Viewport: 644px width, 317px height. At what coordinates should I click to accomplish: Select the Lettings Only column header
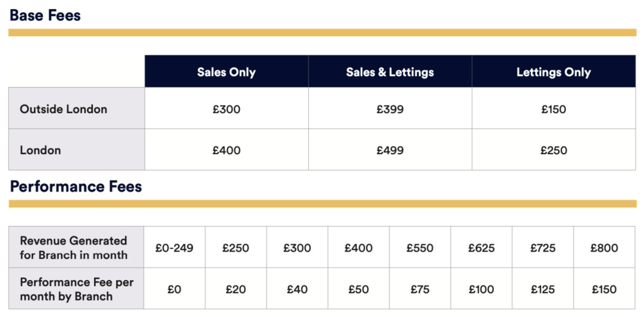(x=554, y=72)
